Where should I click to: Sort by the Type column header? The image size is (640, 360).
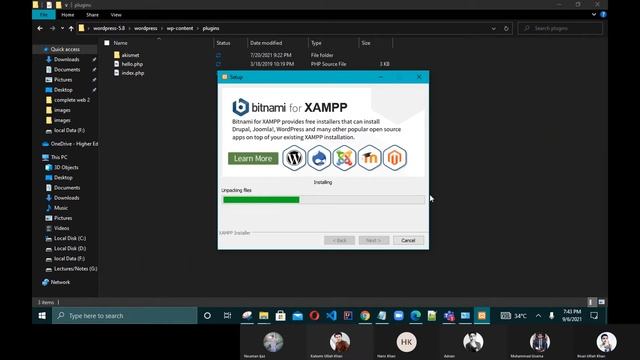point(316,43)
